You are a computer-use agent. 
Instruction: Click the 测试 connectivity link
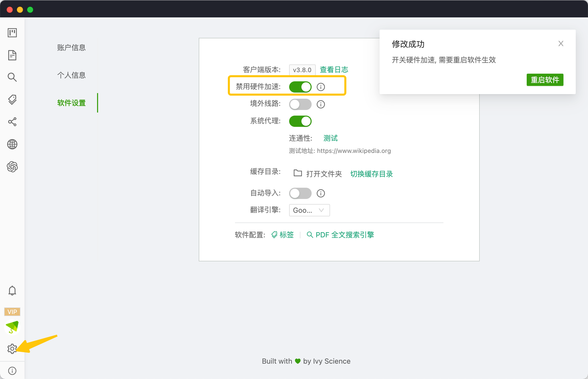331,138
